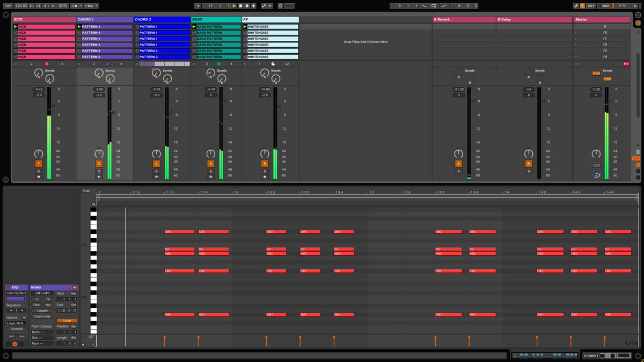Image resolution: width=644 pixels, height=362 pixels.
Task: Open KEY map mode
Action: (x=591, y=5)
